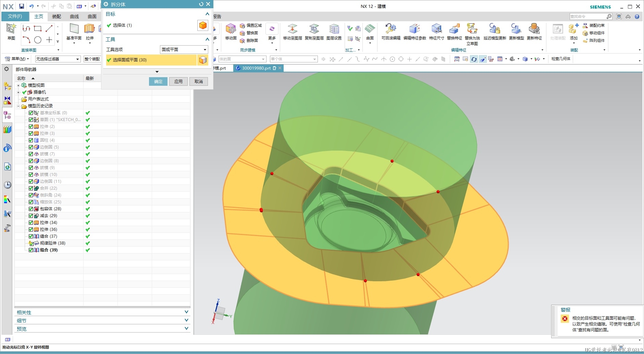Click Cancel (取消) button

click(199, 81)
